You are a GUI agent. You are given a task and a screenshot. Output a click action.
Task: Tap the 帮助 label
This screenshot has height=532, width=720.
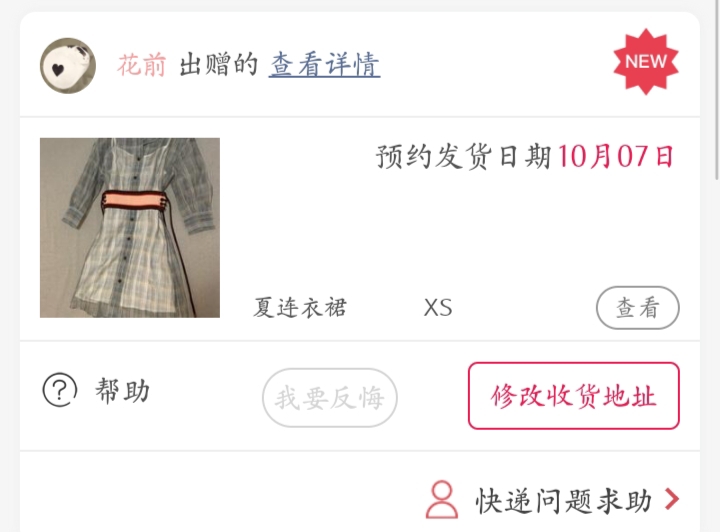coord(122,390)
